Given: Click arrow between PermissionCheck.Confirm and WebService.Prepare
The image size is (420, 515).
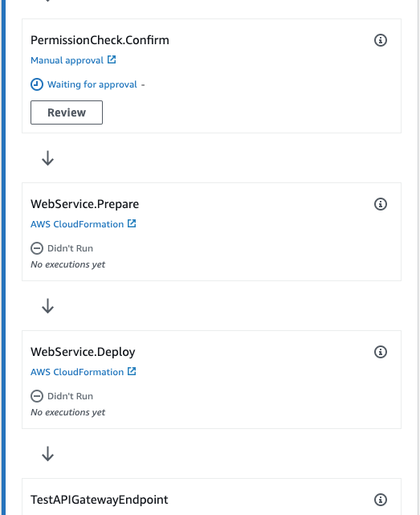Looking at the screenshot, I should (x=47, y=158).
